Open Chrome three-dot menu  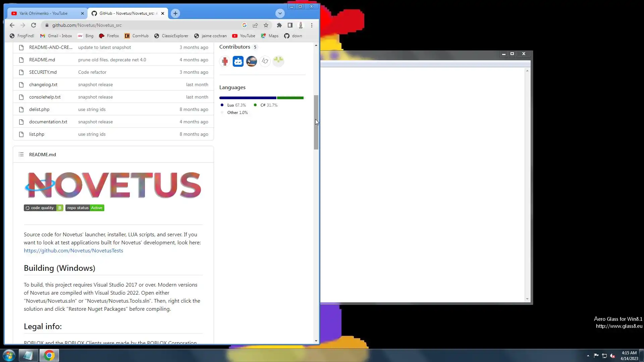point(312,25)
